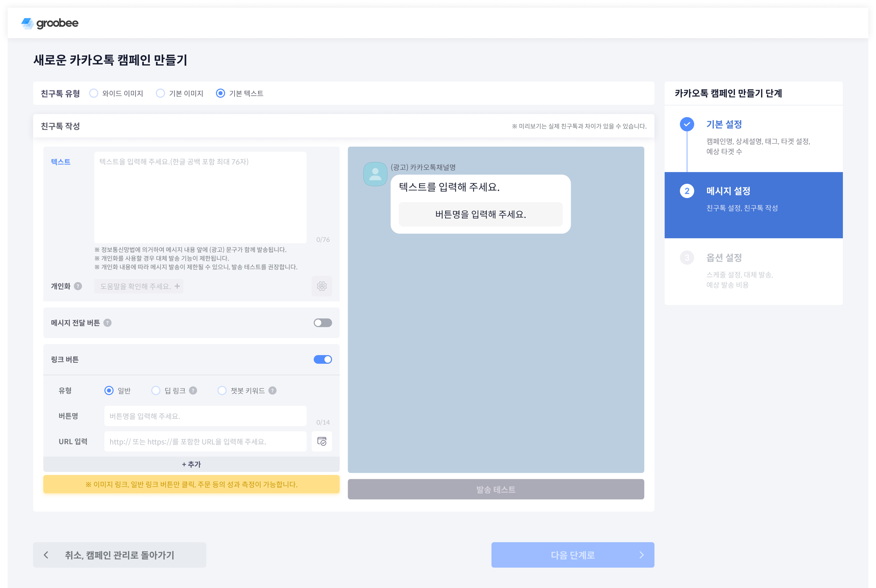Click help icon next to 개인화
The width and height of the screenshot is (876, 588).
(78, 286)
